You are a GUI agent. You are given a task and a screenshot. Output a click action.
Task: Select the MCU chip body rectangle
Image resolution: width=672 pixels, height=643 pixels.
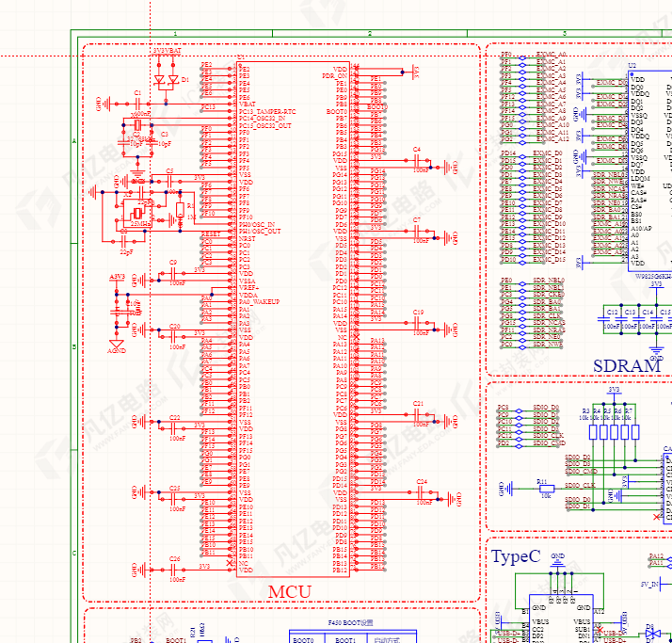293,320
